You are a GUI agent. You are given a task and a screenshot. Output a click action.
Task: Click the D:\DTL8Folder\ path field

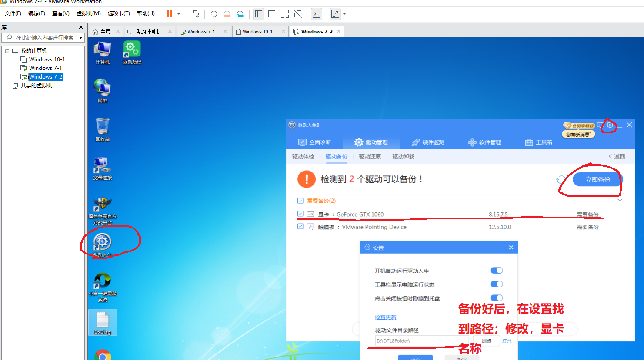click(x=421, y=340)
